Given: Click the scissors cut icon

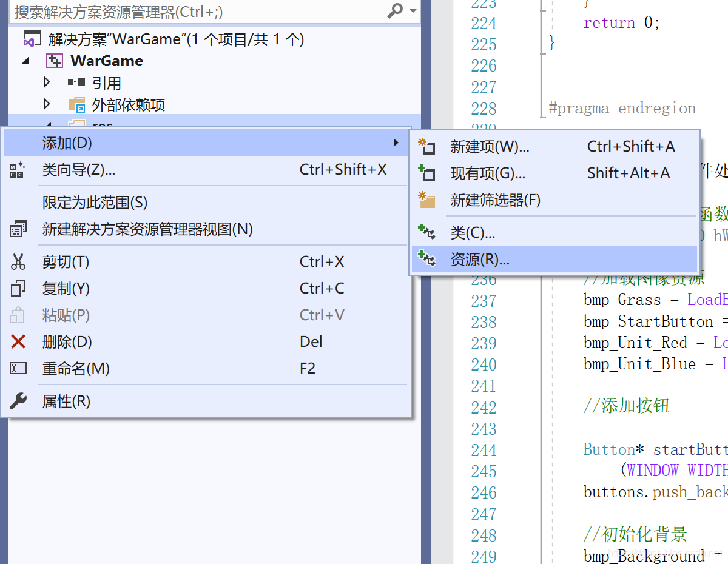Looking at the screenshot, I should [18, 262].
